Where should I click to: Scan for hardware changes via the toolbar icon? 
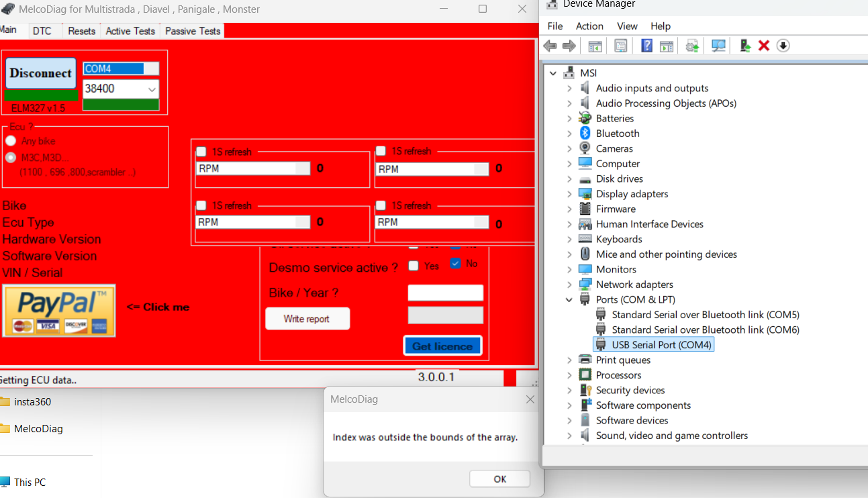click(x=719, y=46)
